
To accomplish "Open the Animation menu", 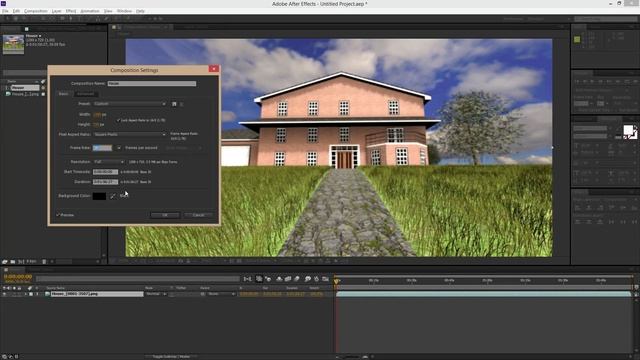I will (90, 11).
